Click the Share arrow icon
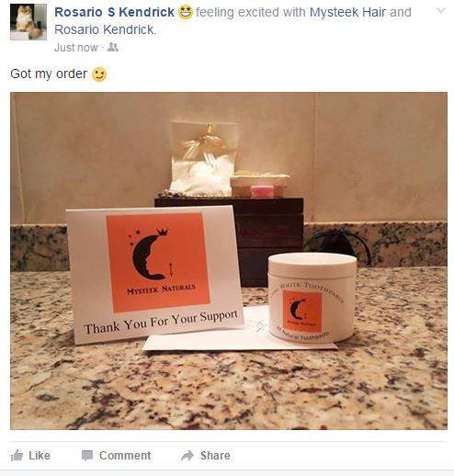The image size is (454, 476). point(187,456)
